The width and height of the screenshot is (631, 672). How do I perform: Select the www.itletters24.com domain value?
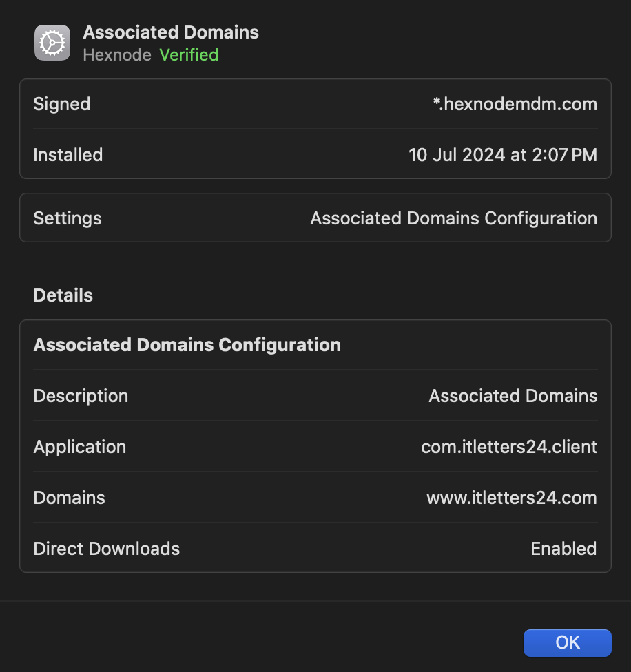[x=512, y=498]
